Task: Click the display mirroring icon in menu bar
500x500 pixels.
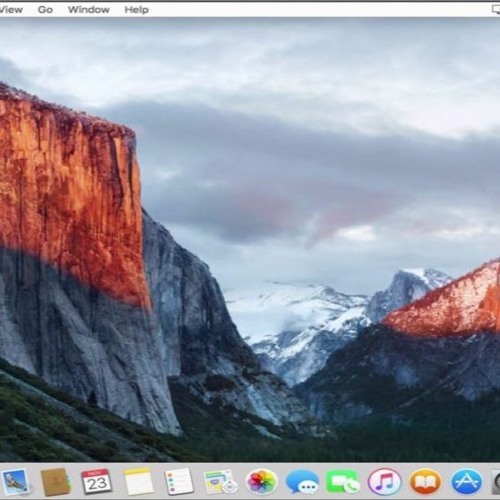Action: (497, 9)
